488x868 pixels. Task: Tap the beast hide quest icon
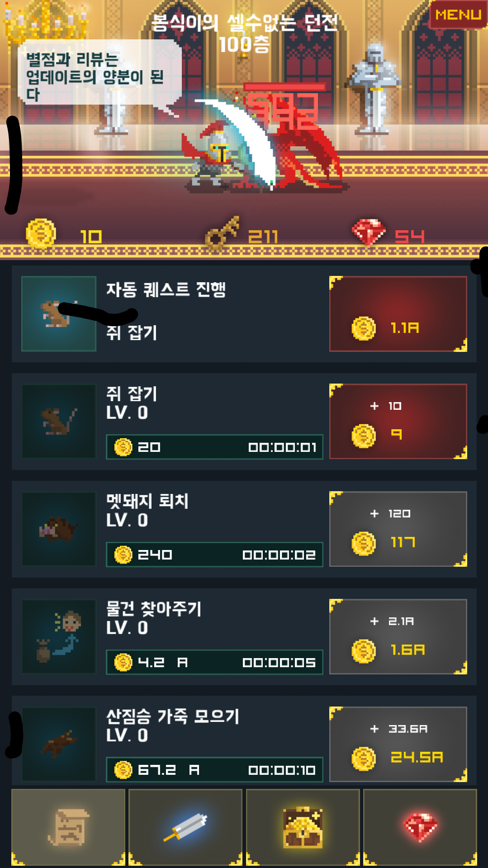[59, 745]
